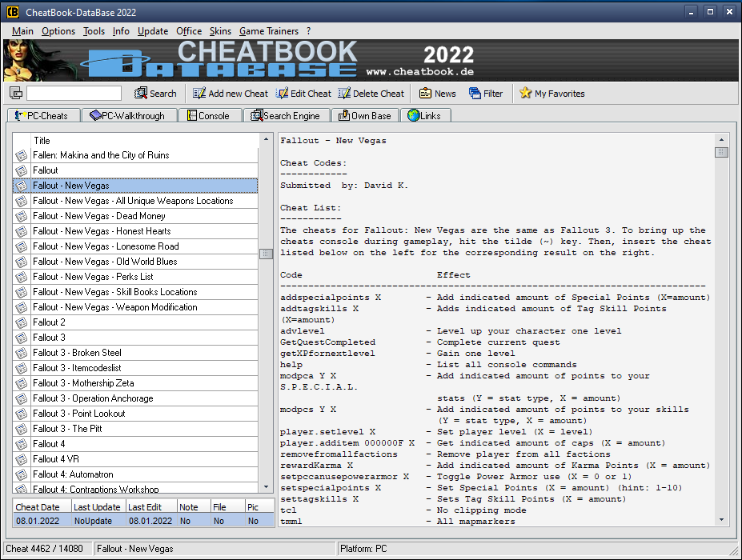Open the Info menu
Screen dimensions: 742x560
(x=121, y=31)
